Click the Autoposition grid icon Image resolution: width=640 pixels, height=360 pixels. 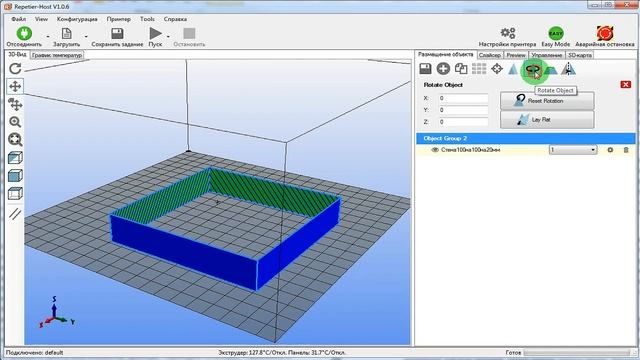(x=479, y=69)
